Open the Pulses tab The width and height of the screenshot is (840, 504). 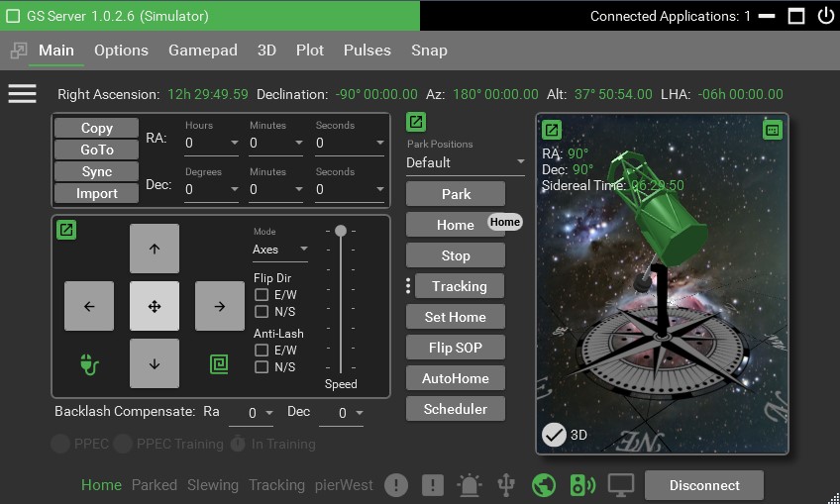click(x=367, y=50)
